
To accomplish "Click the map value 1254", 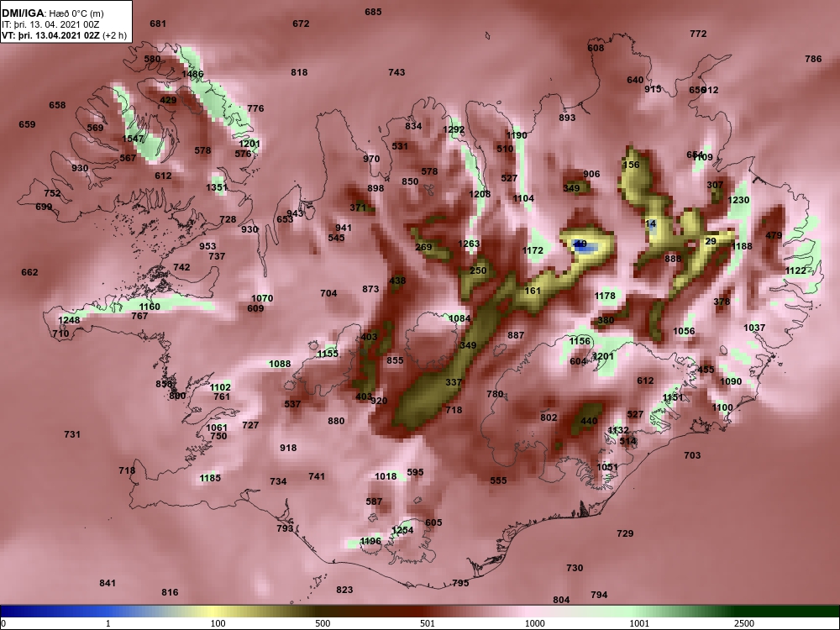I will tap(402, 530).
